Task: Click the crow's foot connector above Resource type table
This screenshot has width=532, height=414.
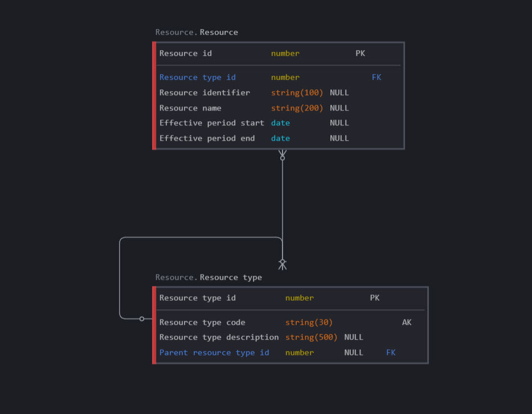Action: click(x=282, y=263)
